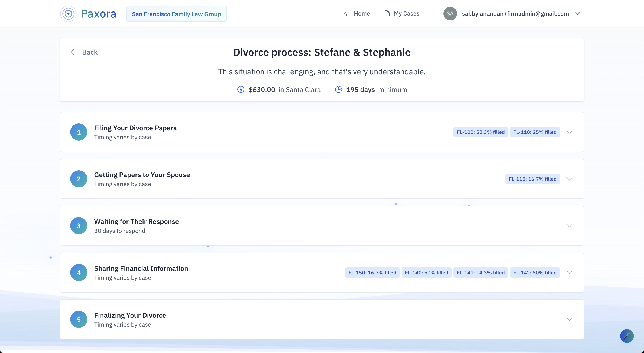Screen dimensions: 644x353
Task: Open the account email dropdown
Action: [577, 14]
